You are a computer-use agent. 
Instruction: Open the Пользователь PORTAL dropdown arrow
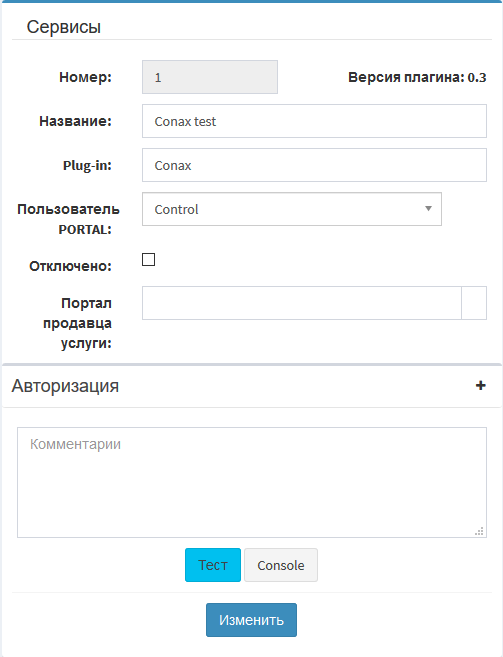coord(428,209)
